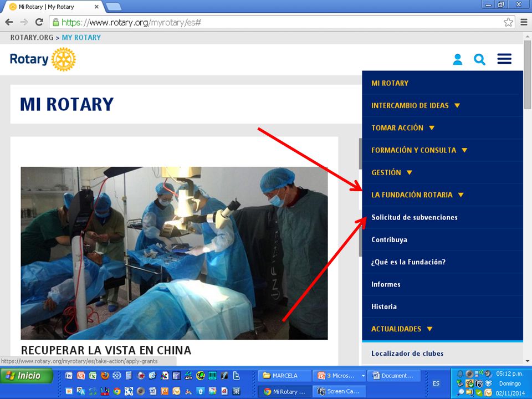Image resolution: width=532 pixels, height=399 pixels.
Task: Expand TOMAR ACCIÓN submenu
Action: 432,128
